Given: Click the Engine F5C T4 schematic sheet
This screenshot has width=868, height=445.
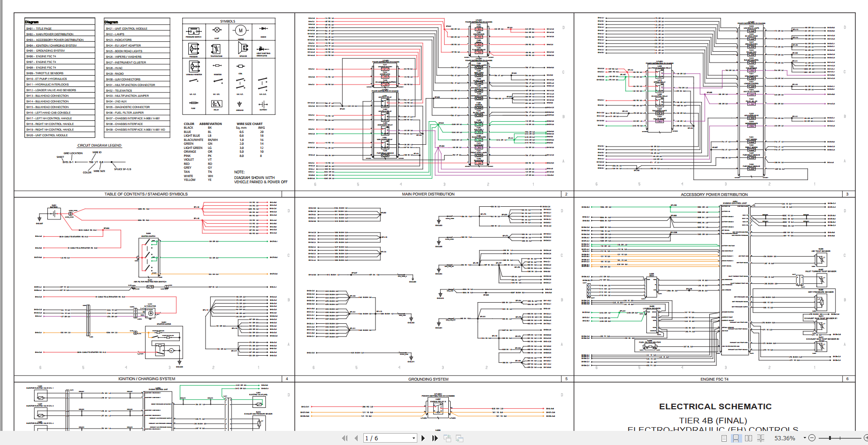Looking at the screenshot, I should point(714,287).
